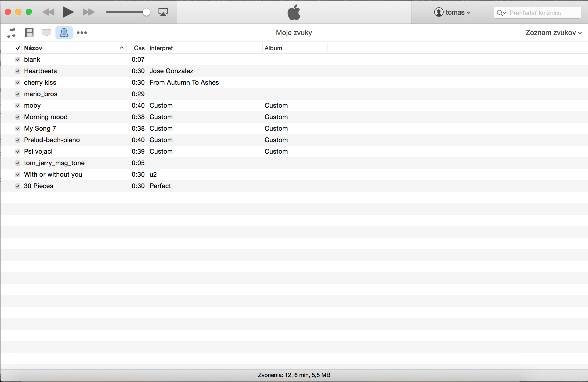588x382 pixels.
Task: Click the u2 interpret cell
Action: [153, 175]
